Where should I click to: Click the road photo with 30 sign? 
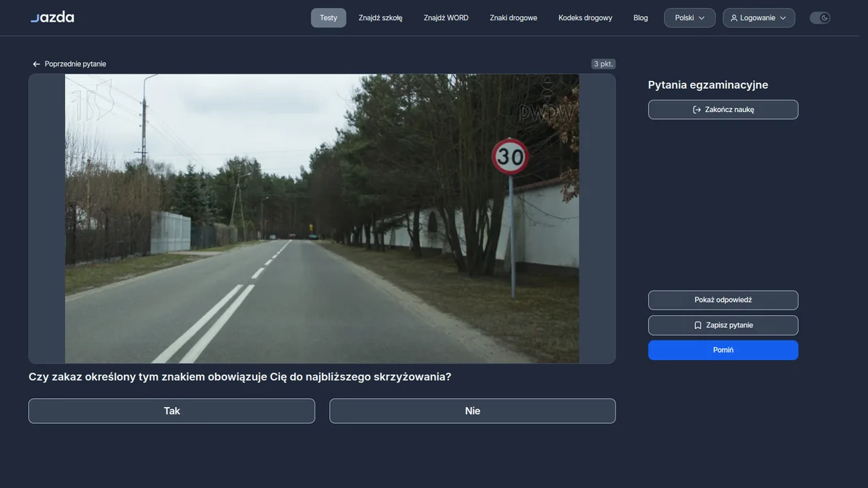pos(322,218)
